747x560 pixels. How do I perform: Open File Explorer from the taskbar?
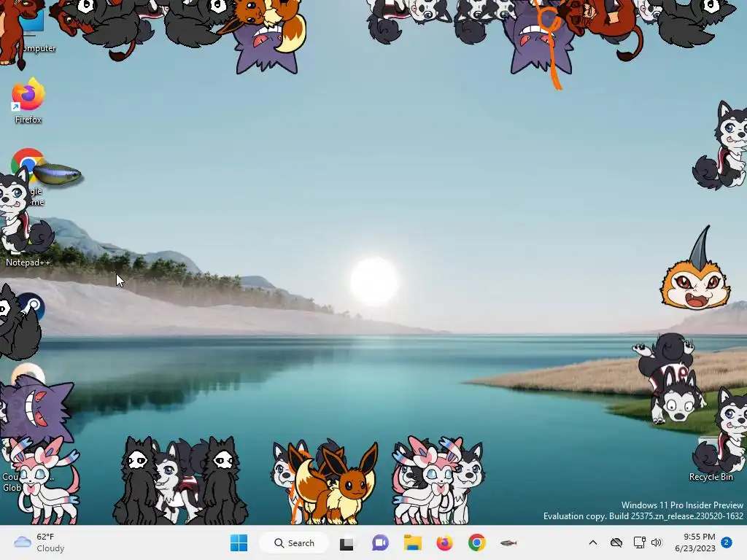pos(413,542)
